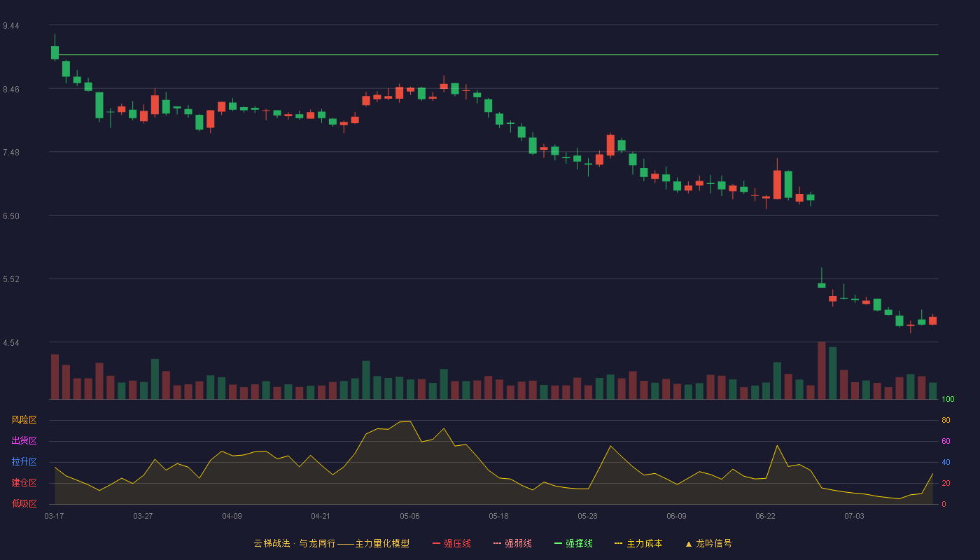Screen dimensions: 980x560
Task: Click the 6.50 price axis label
Action: pyautogui.click(x=11, y=216)
